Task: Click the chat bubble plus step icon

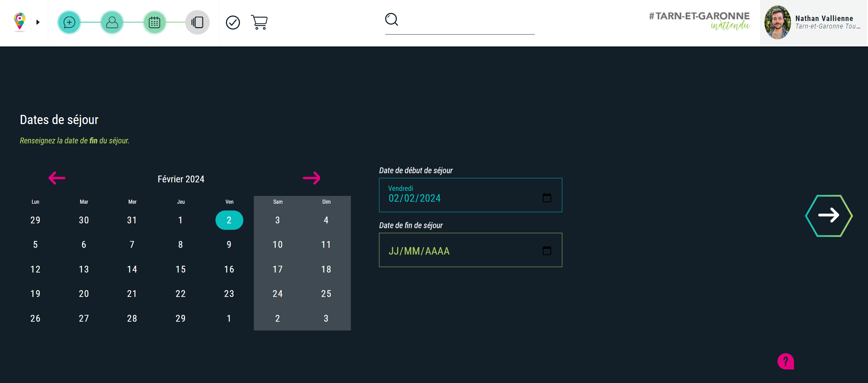Action: point(69,22)
